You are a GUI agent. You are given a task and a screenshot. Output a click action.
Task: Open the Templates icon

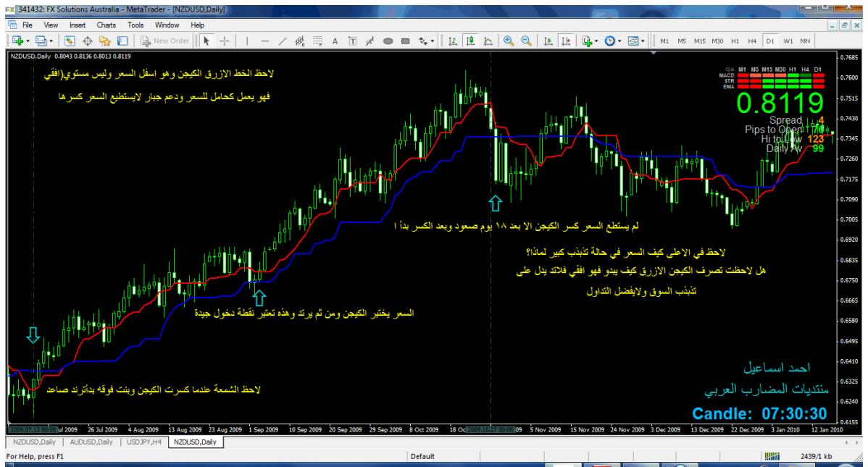633,41
